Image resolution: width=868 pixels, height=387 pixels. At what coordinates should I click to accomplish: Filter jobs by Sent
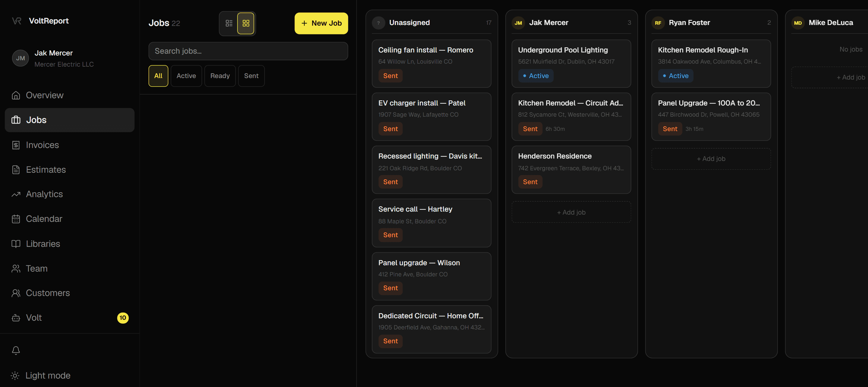tap(251, 76)
